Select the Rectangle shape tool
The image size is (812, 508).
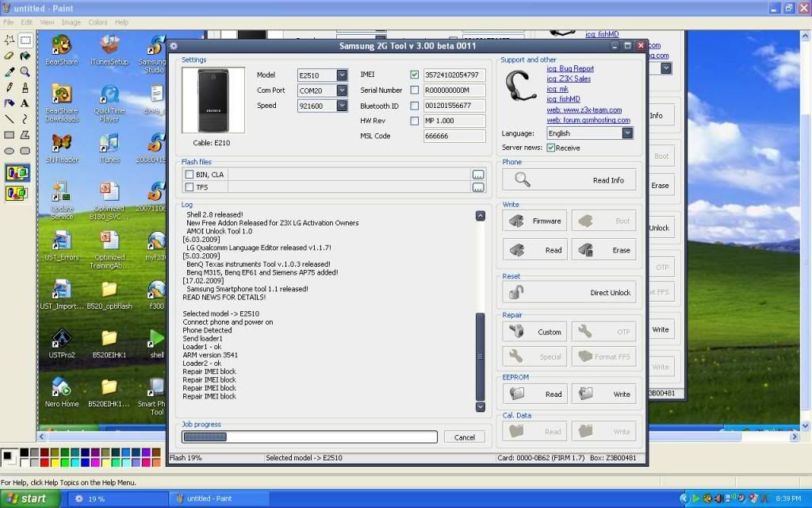pyautogui.click(x=10, y=135)
